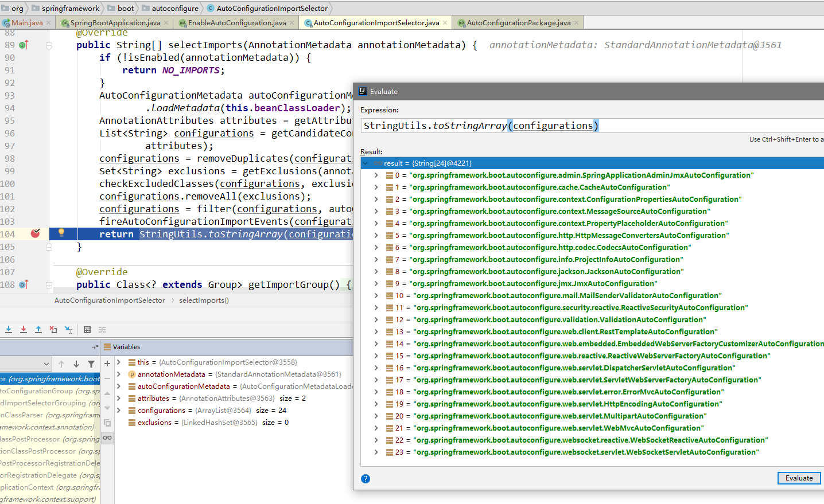Click the Evaluate button
The image size is (824, 504).
799,478
